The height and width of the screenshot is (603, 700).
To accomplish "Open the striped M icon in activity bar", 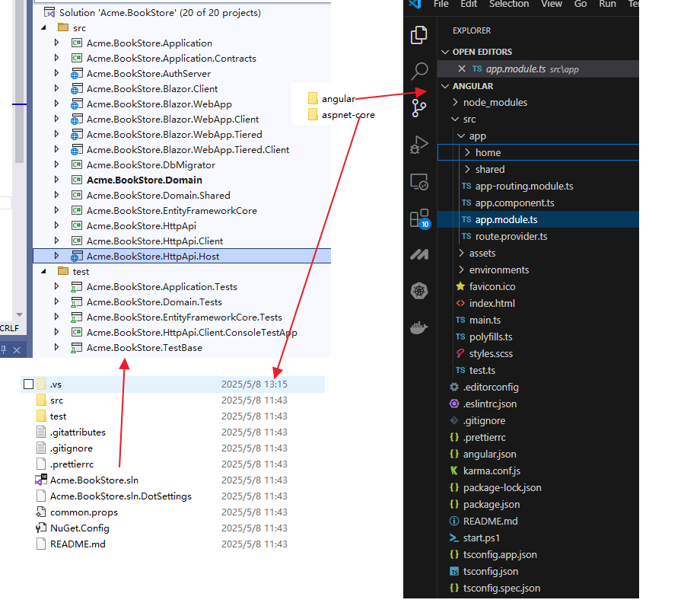I will [x=418, y=254].
